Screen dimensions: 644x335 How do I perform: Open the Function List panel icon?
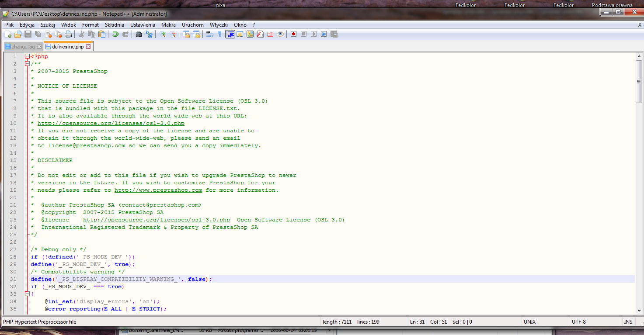(x=260, y=34)
